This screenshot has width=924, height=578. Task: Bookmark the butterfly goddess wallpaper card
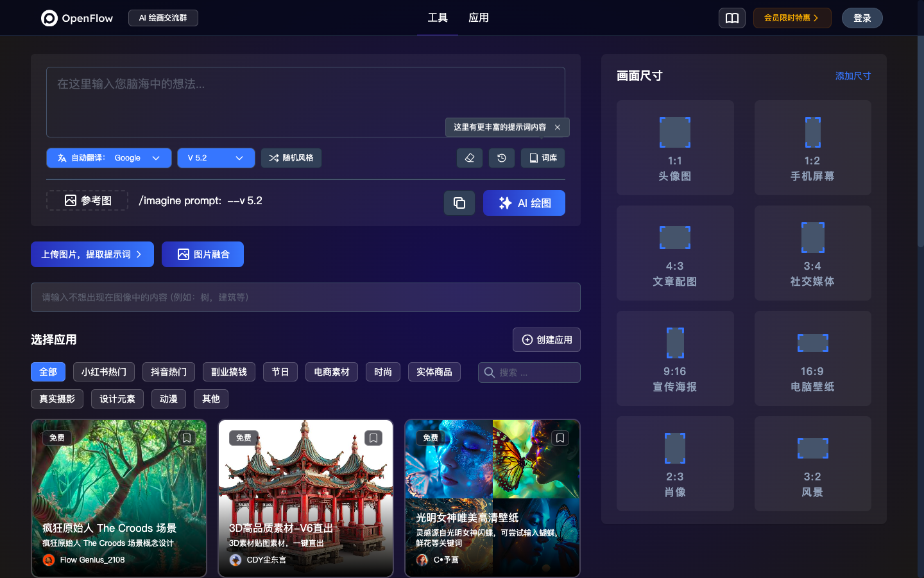560,438
